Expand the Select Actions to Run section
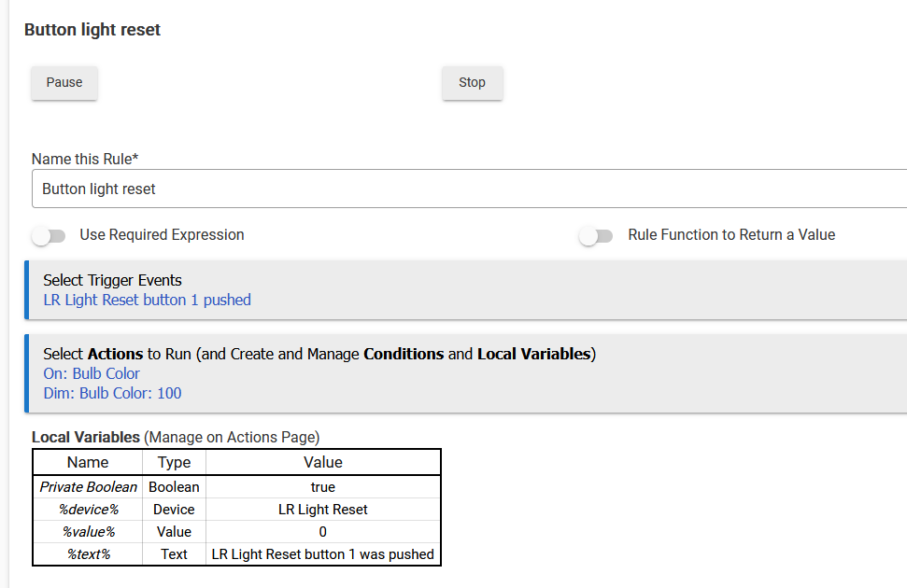 click(319, 354)
